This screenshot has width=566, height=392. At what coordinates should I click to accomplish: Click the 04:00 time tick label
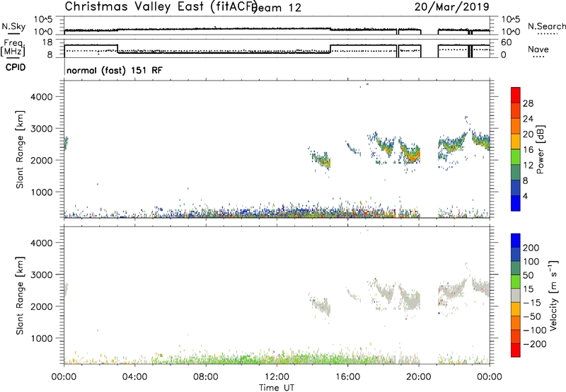[x=134, y=377]
